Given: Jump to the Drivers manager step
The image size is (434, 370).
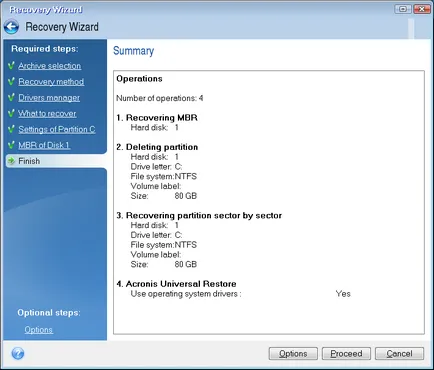Looking at the screenshot, I should coord(49,98).
